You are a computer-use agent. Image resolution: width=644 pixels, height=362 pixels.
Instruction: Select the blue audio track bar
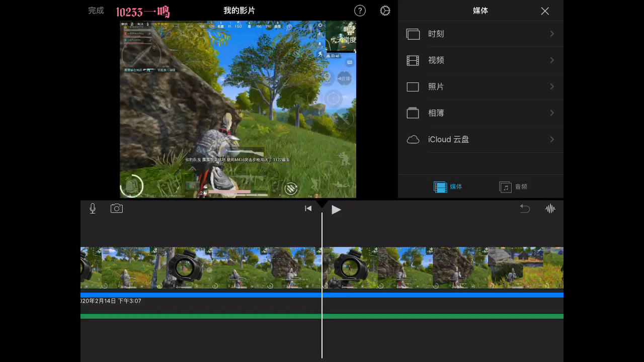pyautogui.click(x=322, y=295)
